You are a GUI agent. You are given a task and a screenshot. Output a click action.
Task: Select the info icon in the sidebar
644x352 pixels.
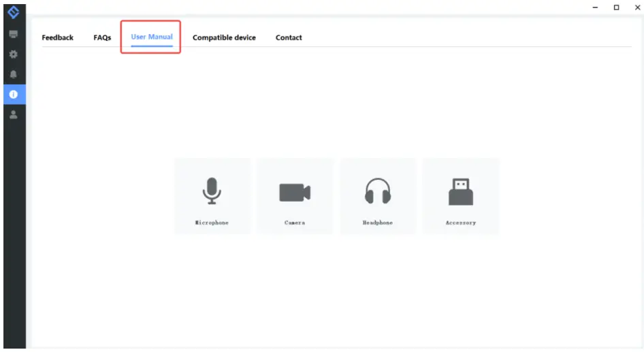coord(14,95)
